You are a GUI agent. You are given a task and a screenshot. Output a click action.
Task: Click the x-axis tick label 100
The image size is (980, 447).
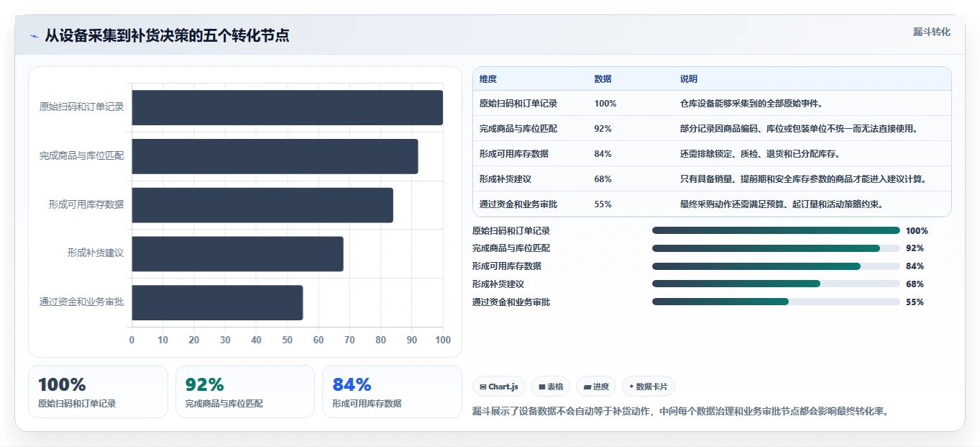click(443, 340)
